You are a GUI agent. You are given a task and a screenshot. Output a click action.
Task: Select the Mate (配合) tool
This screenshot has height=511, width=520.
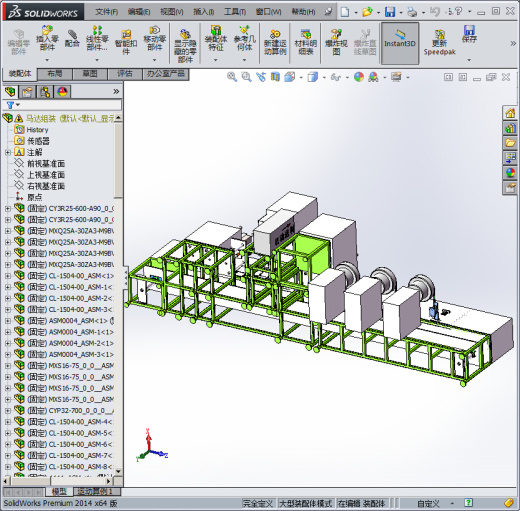[72, 38]
